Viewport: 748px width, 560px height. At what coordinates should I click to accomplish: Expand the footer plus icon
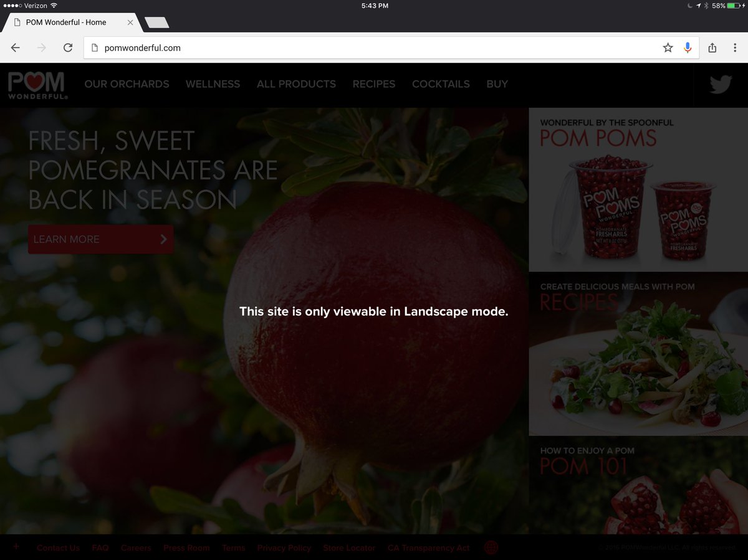pyautogui.click(x=16, y=547)
